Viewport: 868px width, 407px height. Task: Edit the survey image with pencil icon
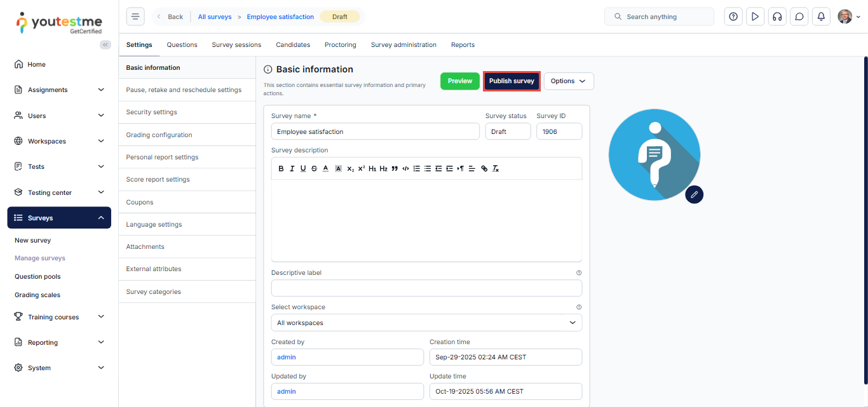(x=694, y=194)
